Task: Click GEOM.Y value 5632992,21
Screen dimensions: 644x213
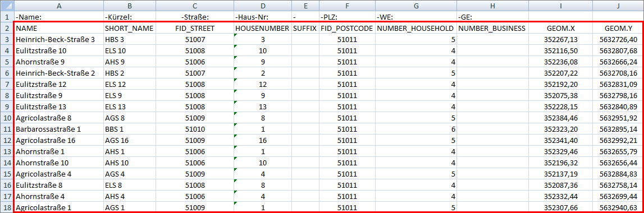Action: pyautogui.click(x=618, y=140)
